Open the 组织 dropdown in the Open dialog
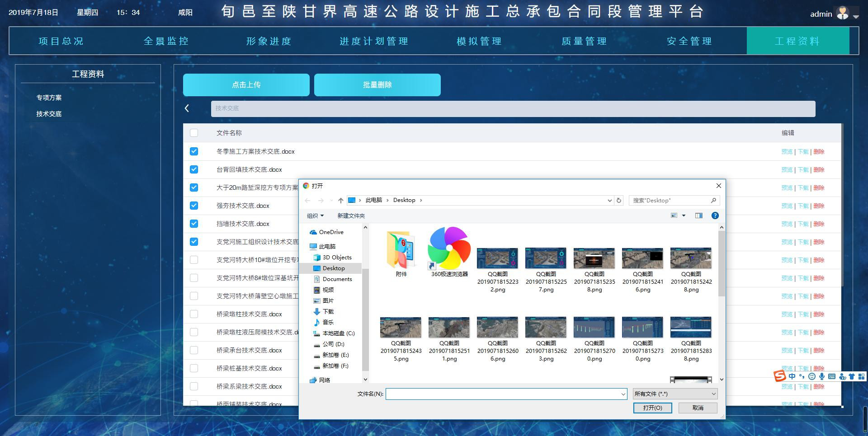The height and width of the screenshot is (436, 868). [316, 216]
